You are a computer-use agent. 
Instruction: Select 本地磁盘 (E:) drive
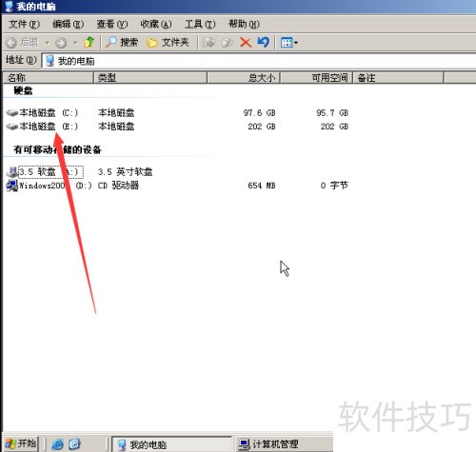click(x=49, y=127)
